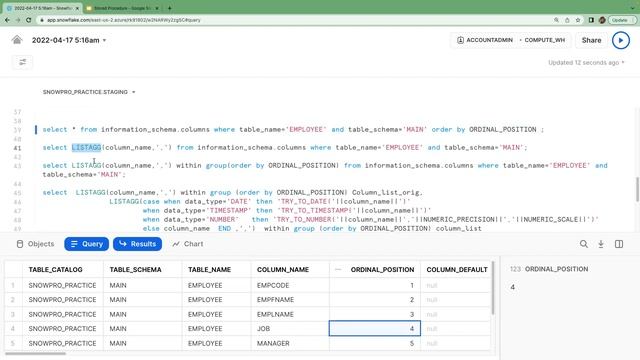Share page icon in address bar
Screen dimensions: 640x360
(x=567, y=20)
